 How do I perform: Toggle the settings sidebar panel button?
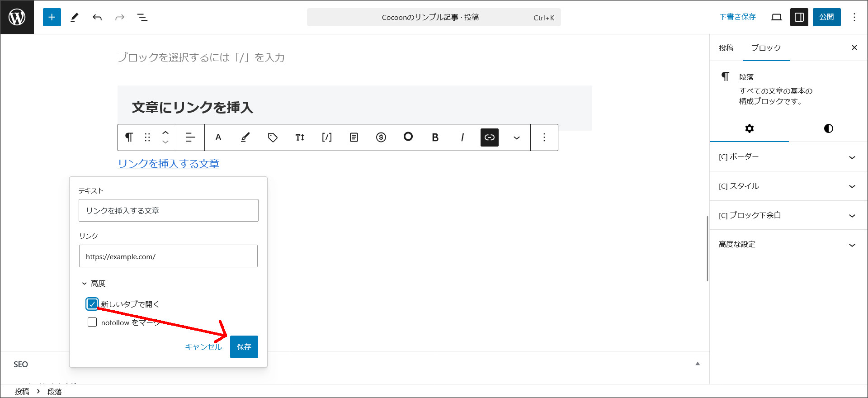click(799, 17)
